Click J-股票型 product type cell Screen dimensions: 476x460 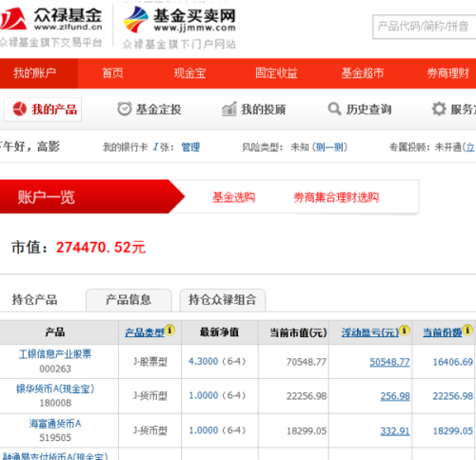(149, 362)
